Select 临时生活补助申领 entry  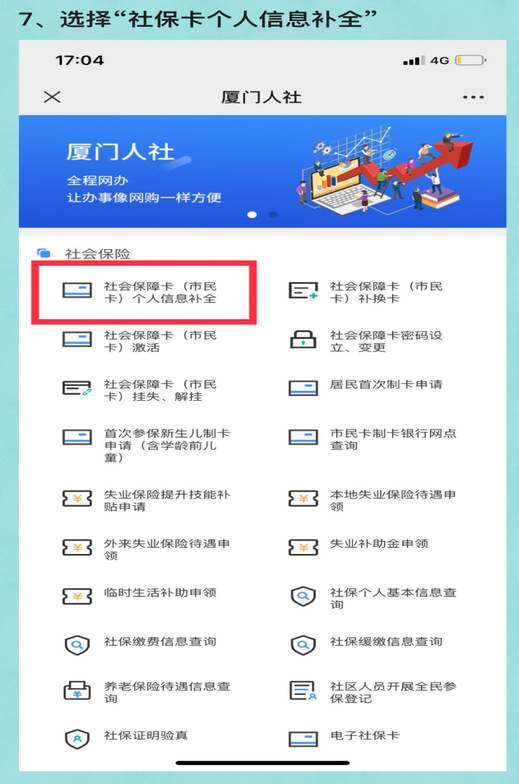pos(160,592)
